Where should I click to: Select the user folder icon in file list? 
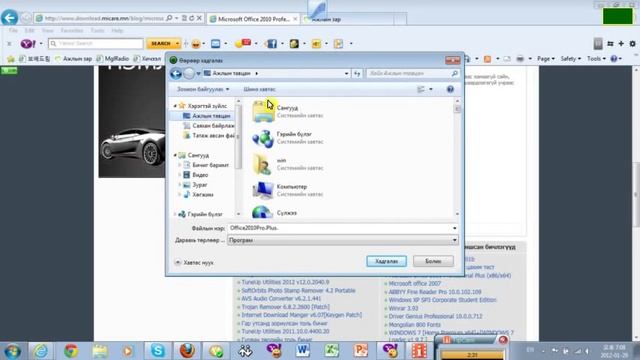(x=262, y=164)
